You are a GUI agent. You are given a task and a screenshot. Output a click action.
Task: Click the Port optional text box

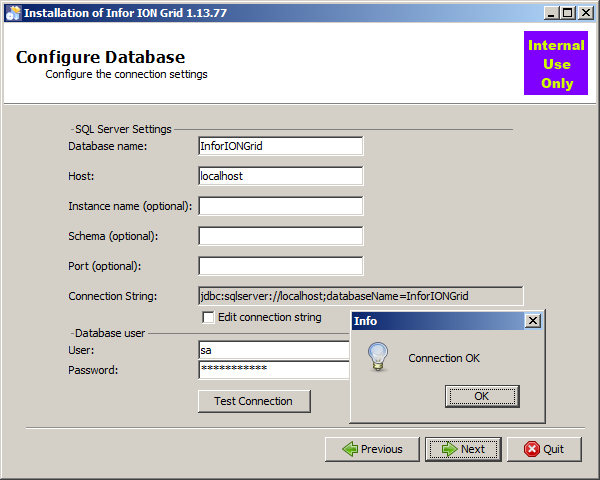click(x=280, y=266)
